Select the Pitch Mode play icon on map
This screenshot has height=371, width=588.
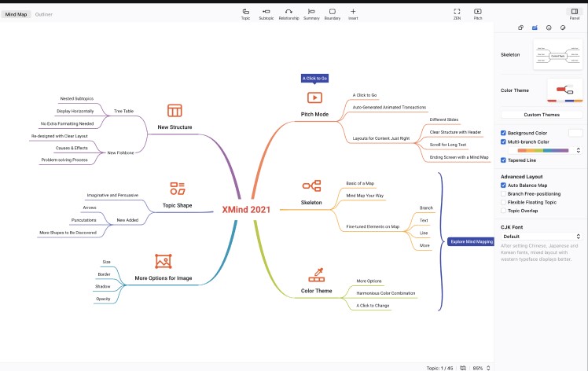(x=314, y=98)
